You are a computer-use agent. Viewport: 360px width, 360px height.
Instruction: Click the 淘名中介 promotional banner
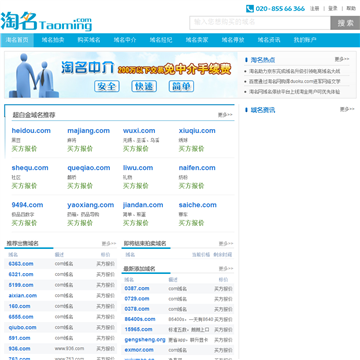pyautogui.click(x=121, y=75)
